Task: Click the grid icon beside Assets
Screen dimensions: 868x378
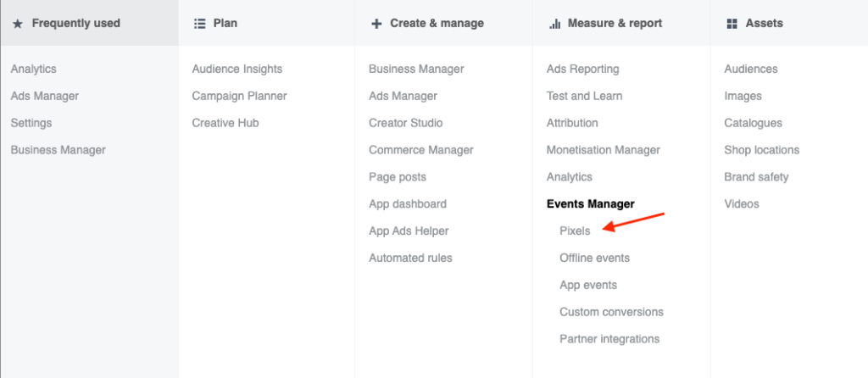Action: tap(732, 23)
